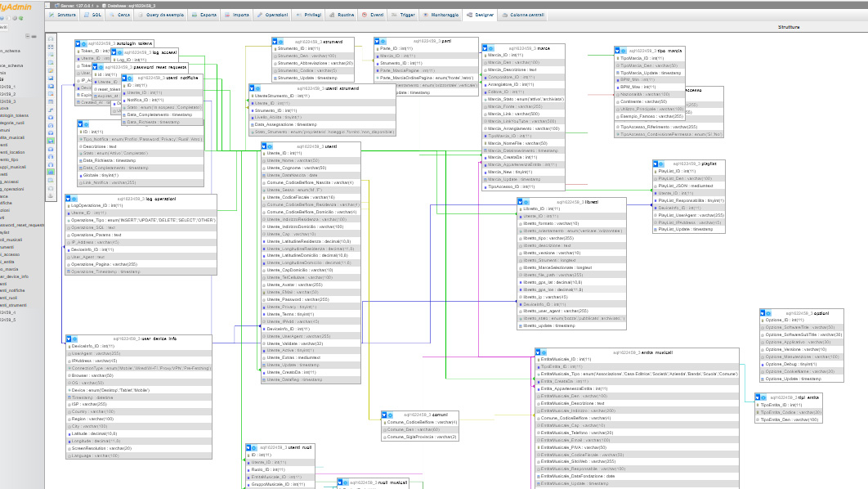The width and height of the screenshot is (868, 489).
Task: Open gear options of the marce table
Action: (490, 48)
